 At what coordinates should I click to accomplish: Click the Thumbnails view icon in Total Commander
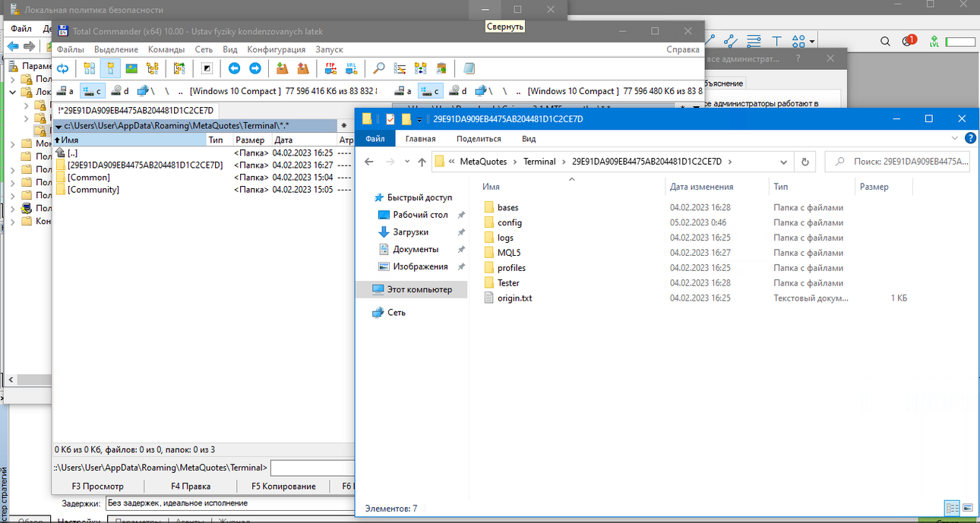pyautogui.click(x=131, y=68)
